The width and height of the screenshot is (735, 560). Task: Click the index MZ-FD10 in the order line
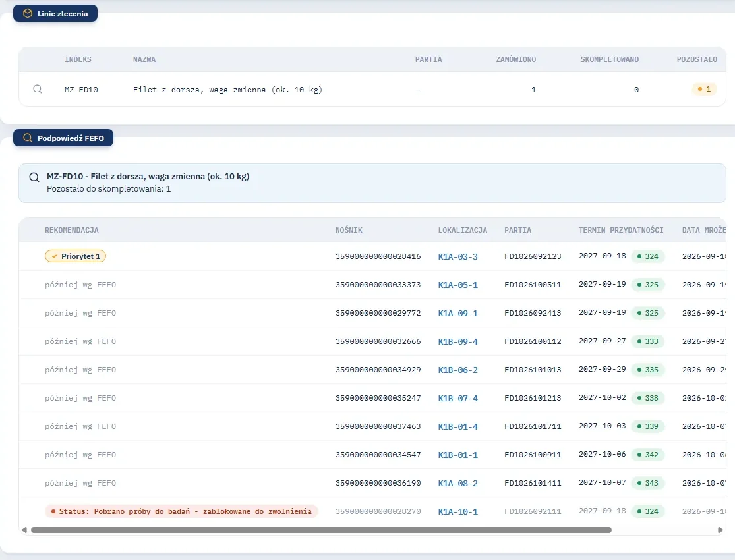[81, 90]
